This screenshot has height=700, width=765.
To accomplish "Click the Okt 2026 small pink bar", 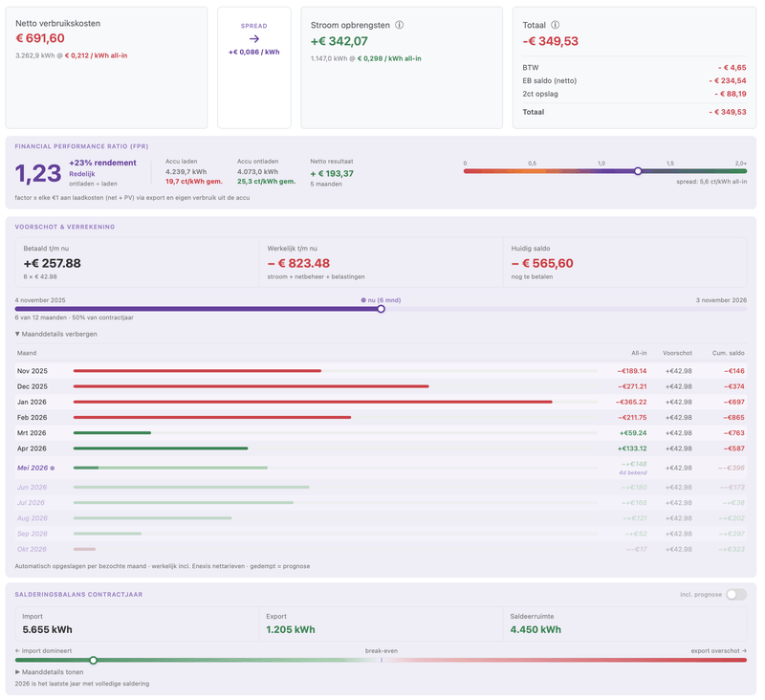I will click(84, 549).
